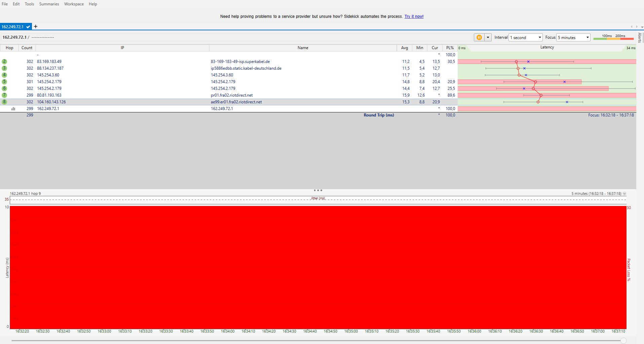Image resolution: width=644 pixels, height=344 pixels.
Task: Open the dropdown arrow beside the pause button
Action: [488, 37]
